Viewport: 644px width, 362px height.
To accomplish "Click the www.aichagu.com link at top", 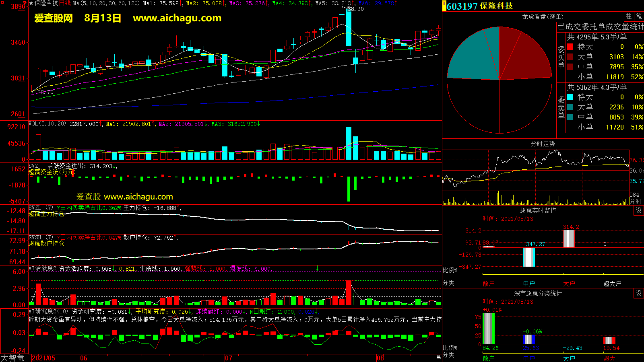I will (x=177, y=18).
